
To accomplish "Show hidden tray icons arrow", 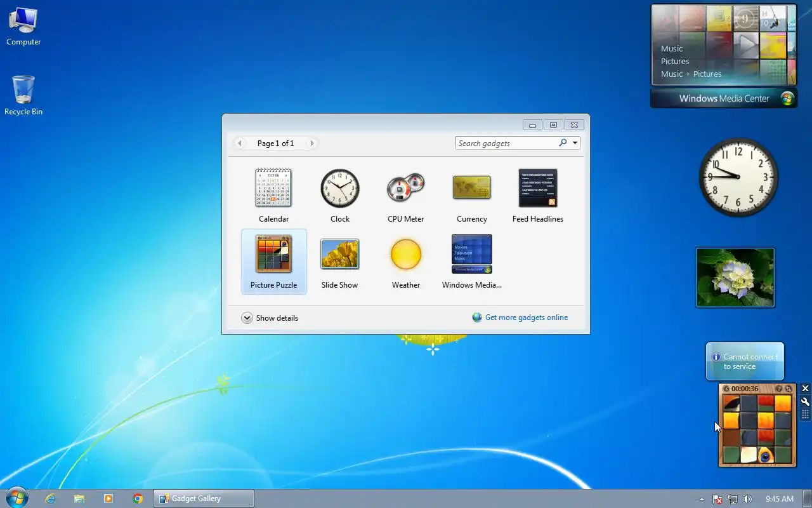I will (x=702, y=499).
